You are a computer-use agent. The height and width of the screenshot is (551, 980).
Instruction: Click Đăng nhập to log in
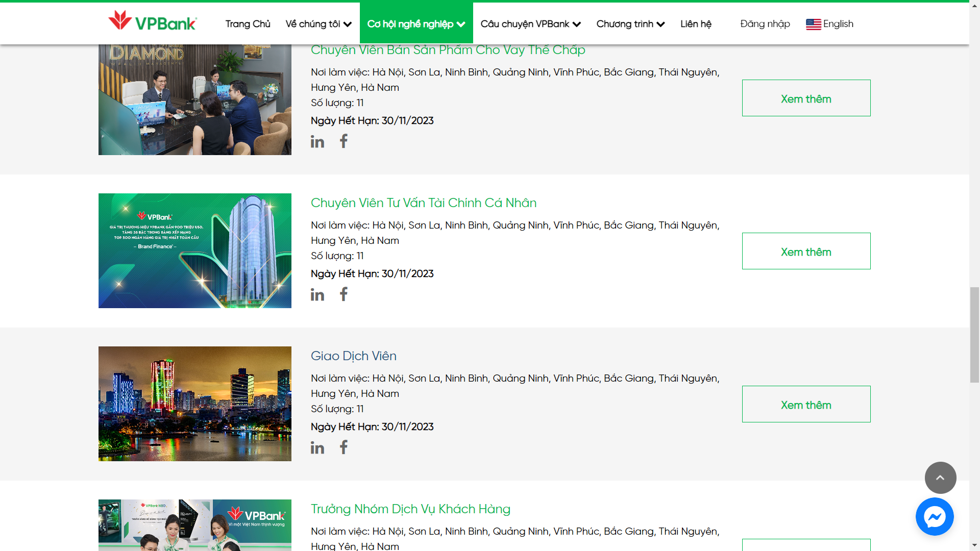pos(765,24)
